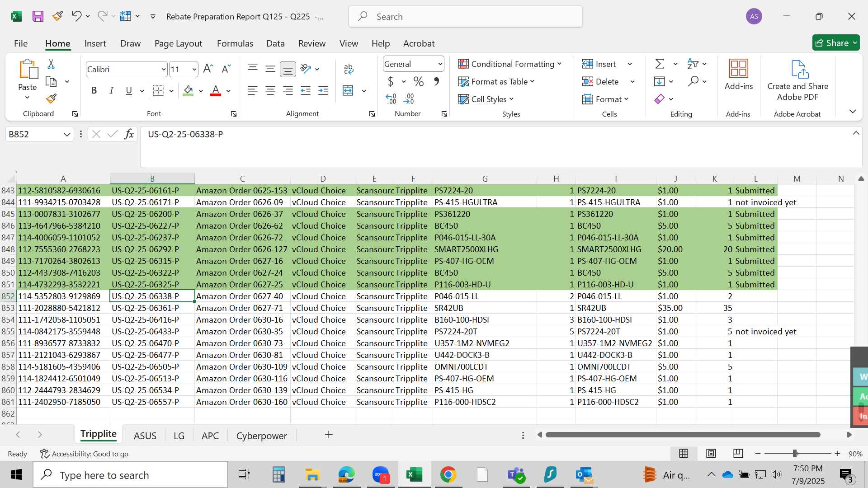
Task: Undo the last action
Action: (76, 16)
